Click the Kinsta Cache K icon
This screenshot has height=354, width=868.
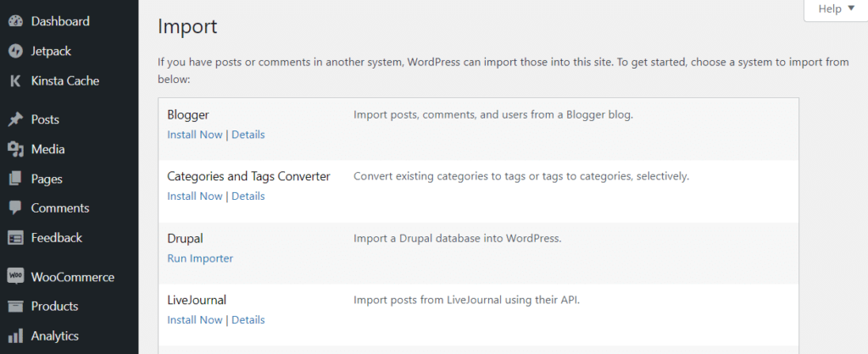click(x=15, y=81)
